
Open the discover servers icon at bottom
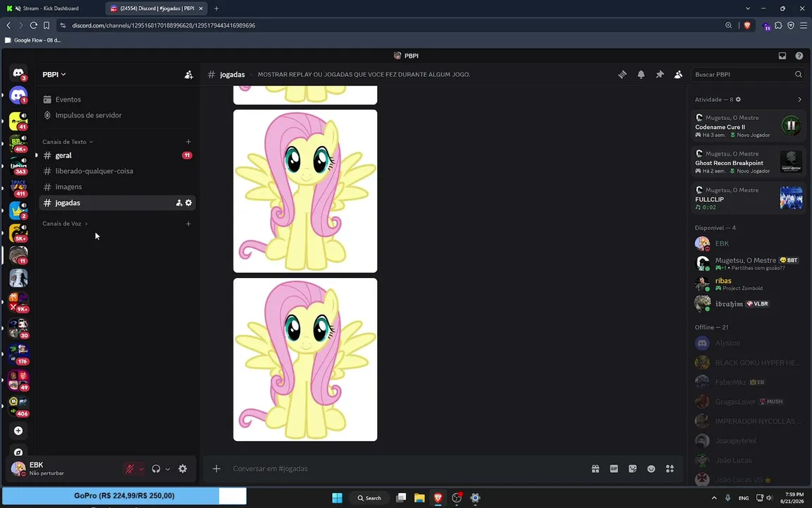coord(18,452)
